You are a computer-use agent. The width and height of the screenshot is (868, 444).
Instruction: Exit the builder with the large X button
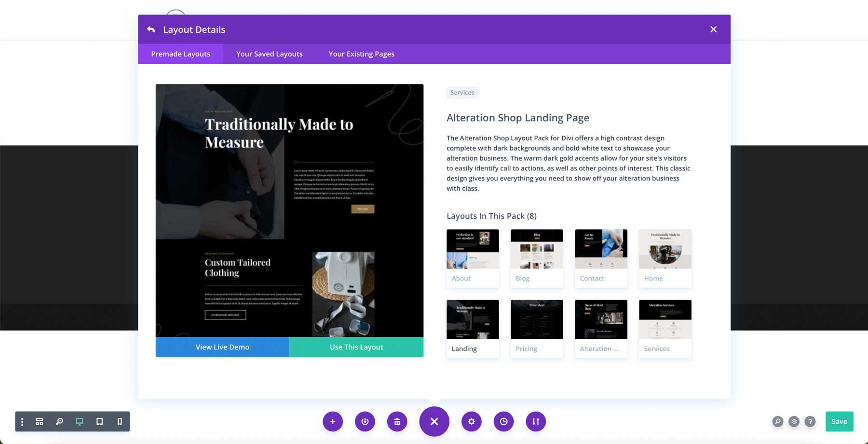pos(434,421)
